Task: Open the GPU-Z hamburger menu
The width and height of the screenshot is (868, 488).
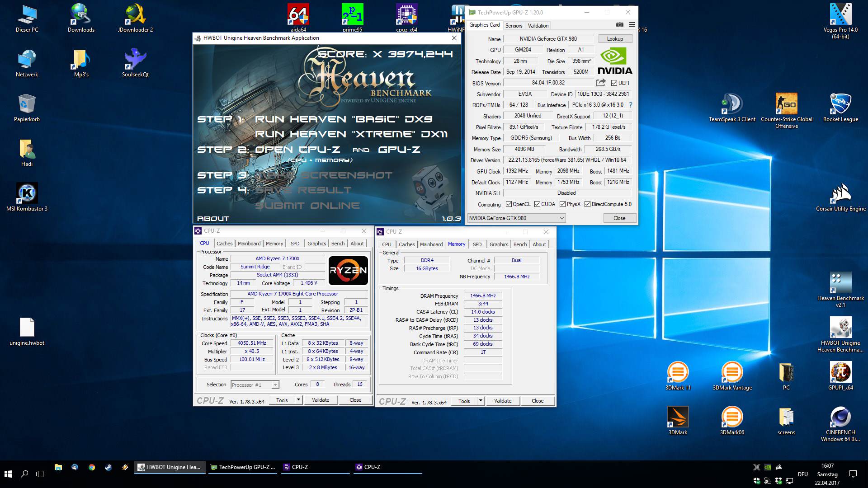Action: pos(632,25)
